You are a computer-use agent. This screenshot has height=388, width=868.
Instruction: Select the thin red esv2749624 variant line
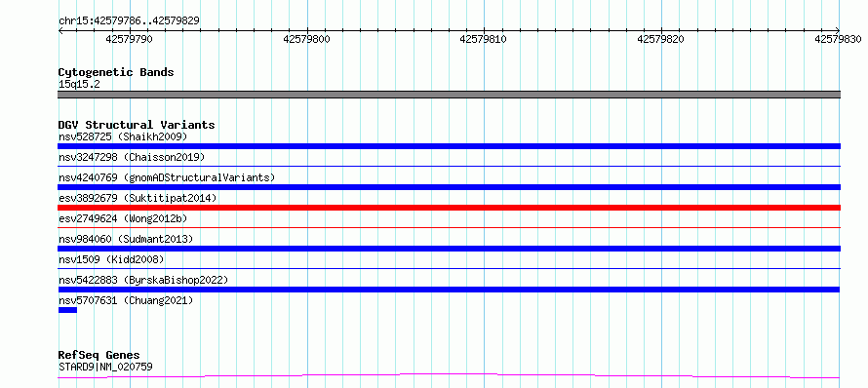449,227
